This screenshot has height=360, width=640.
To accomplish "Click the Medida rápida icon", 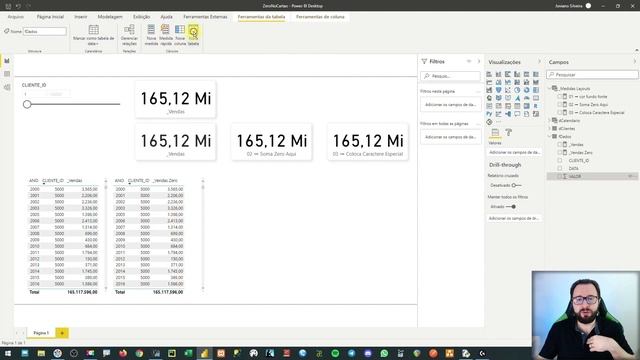I will tap(165, 30).
